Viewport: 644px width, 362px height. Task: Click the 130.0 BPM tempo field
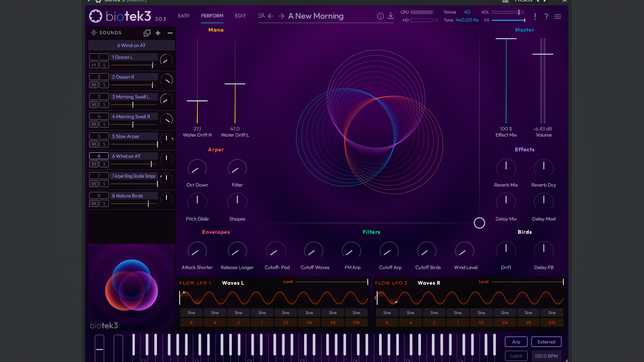click(x=546, y=356)
